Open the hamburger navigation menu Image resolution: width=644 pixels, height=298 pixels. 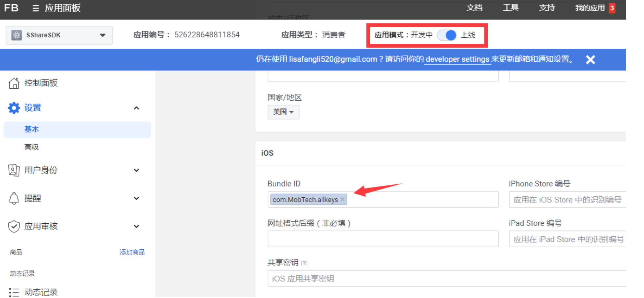point(36,8)
